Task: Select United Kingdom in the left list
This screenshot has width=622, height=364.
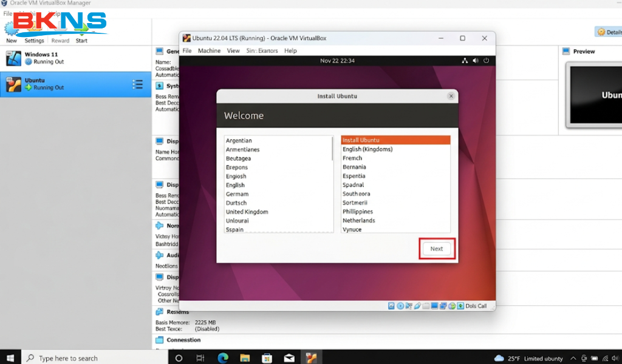Action: click(x=247, y=212)
